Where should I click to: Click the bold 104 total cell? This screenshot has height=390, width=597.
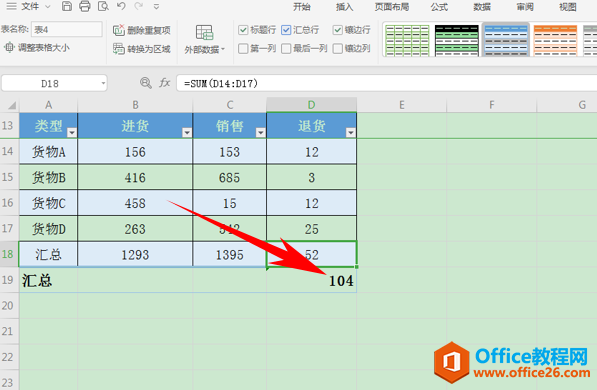[x=311, y=280]
